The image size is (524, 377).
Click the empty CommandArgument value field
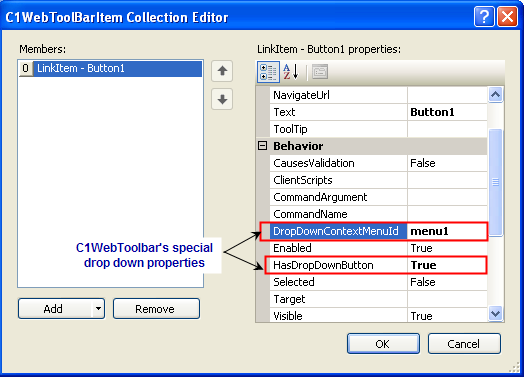point(447,197)
